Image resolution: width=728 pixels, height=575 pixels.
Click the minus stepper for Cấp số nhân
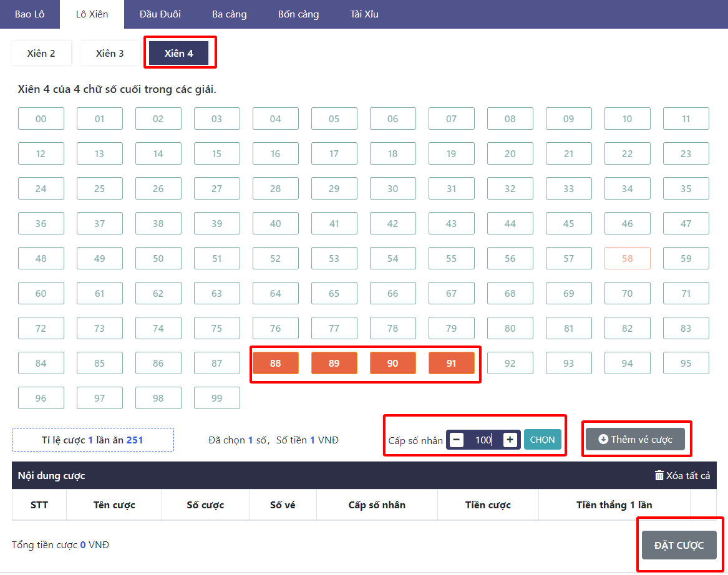point(457,440)
